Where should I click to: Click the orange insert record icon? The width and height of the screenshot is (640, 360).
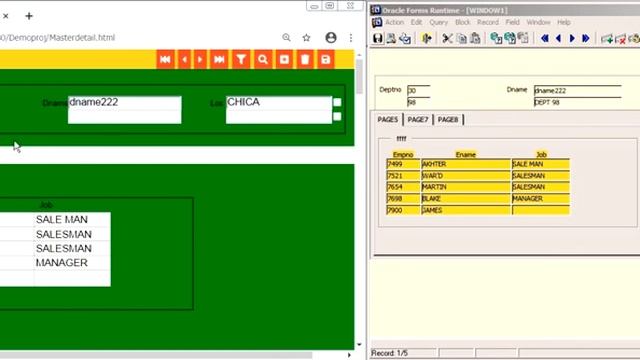(284, 60)
